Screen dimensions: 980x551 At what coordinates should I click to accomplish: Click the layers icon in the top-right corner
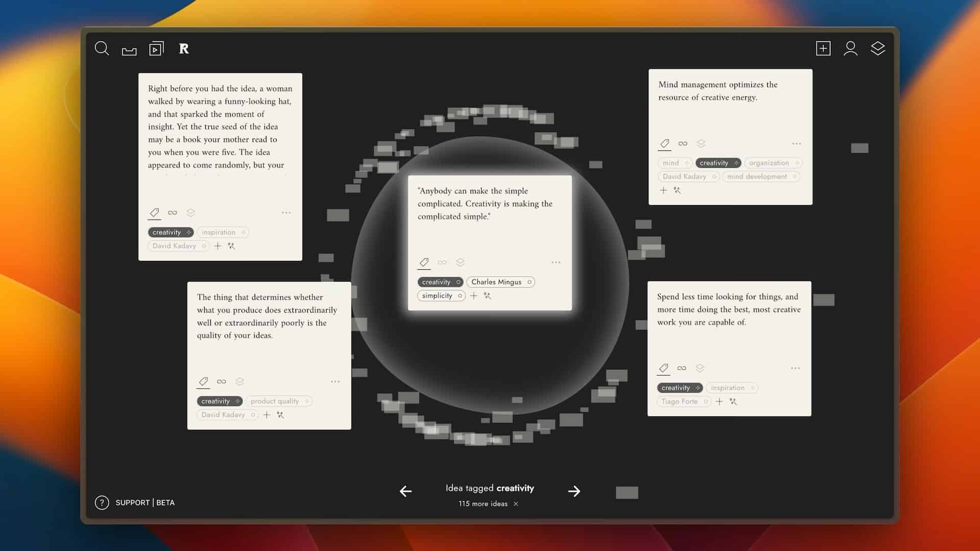click(878, 48)
